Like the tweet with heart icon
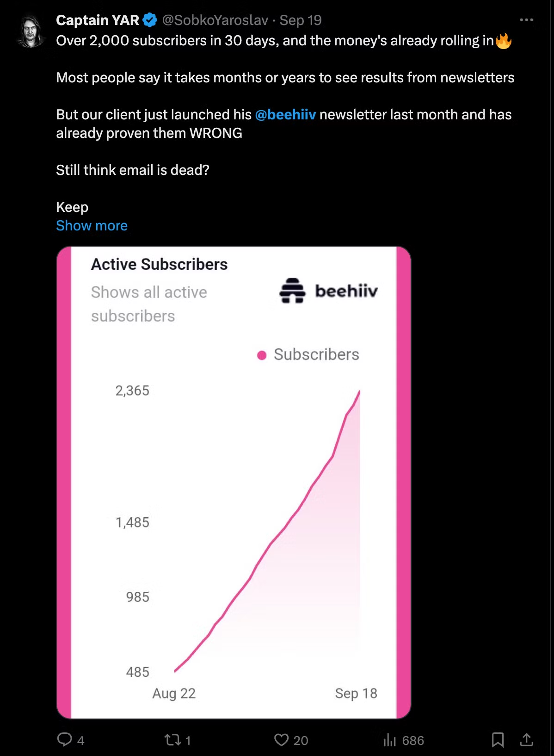This screenshot has width=554, height=756. tap(281, 740)
